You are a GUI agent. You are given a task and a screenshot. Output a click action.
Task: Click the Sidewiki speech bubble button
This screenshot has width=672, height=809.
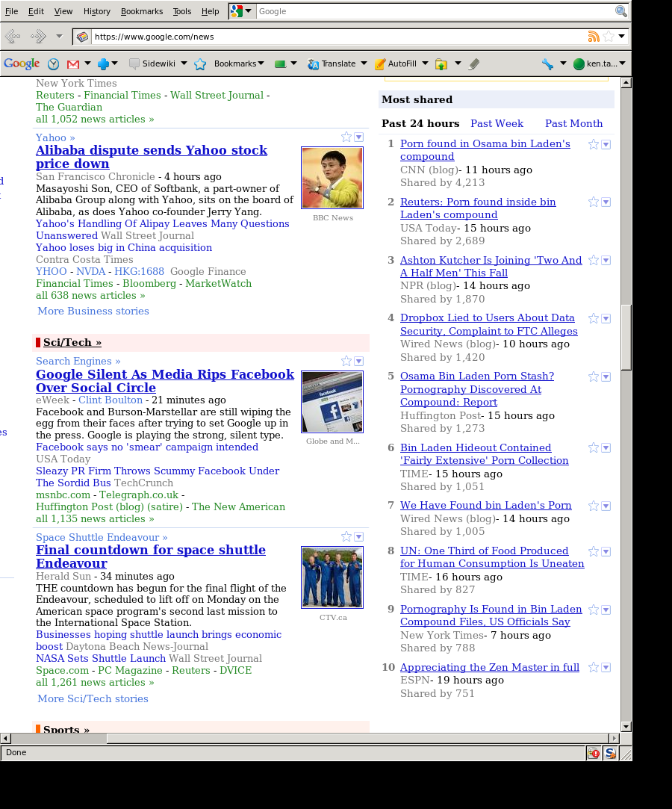152,64
